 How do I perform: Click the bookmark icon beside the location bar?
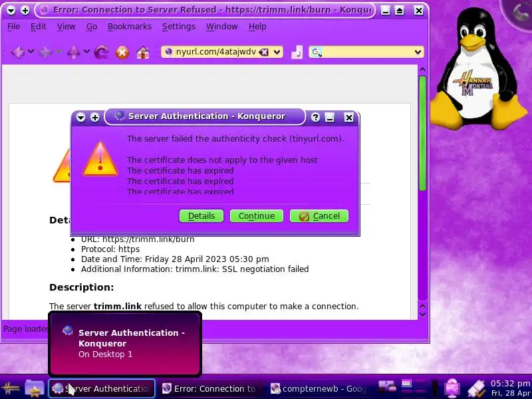297,53
